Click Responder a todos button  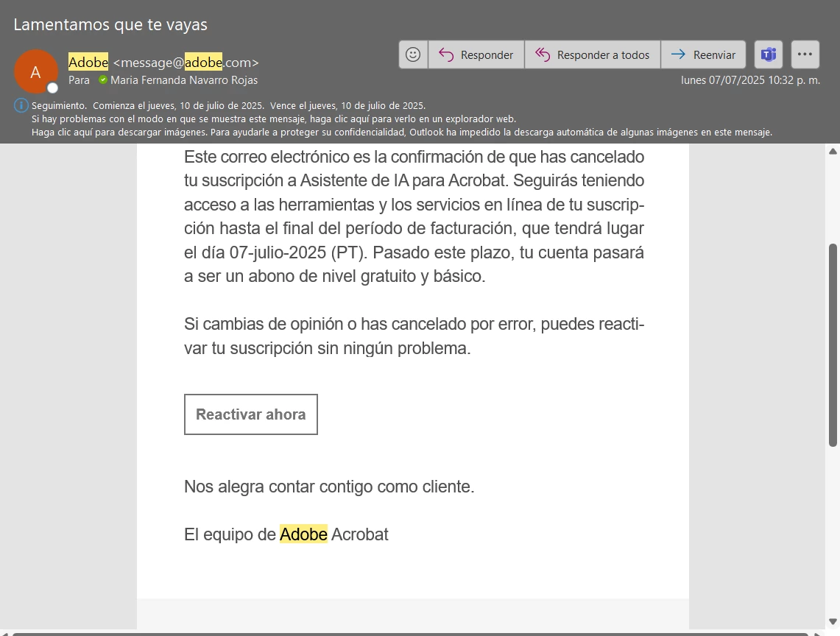(593, 54)
